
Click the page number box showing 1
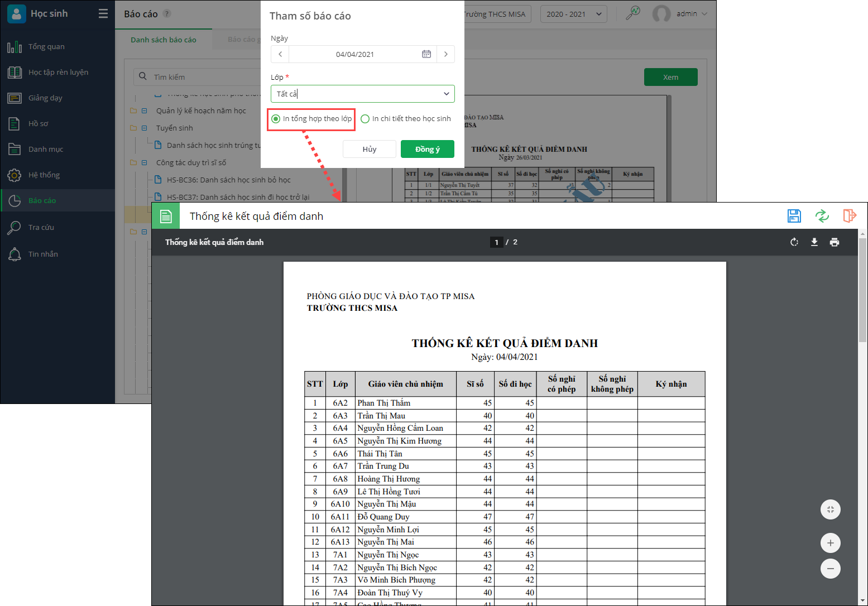point(497,242)
